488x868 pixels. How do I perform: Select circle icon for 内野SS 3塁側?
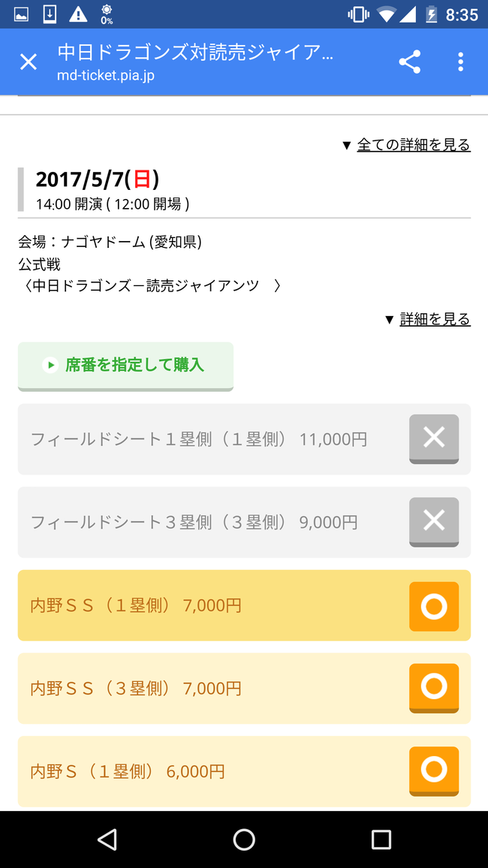click(x=434, y=688)
